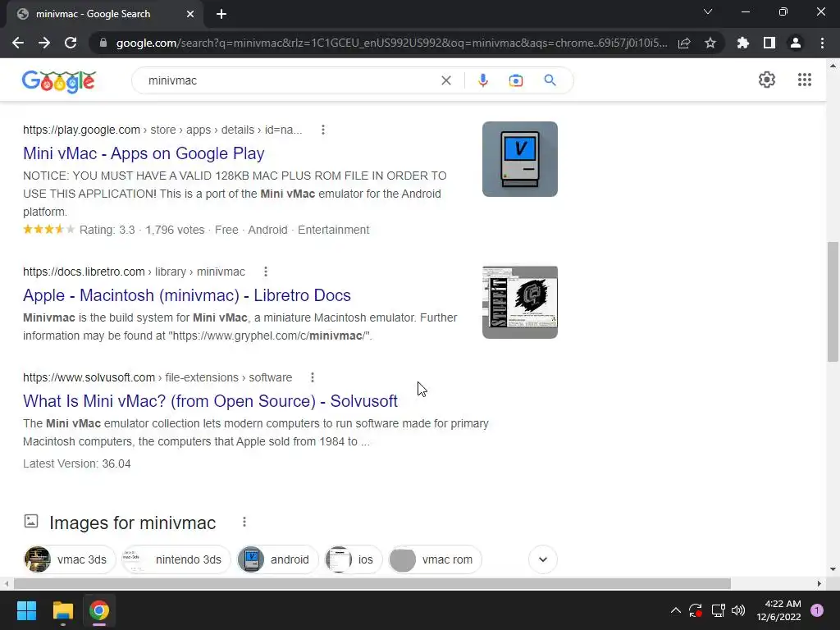
Task: Show hidden system tray icons
Action: point(676,610)
